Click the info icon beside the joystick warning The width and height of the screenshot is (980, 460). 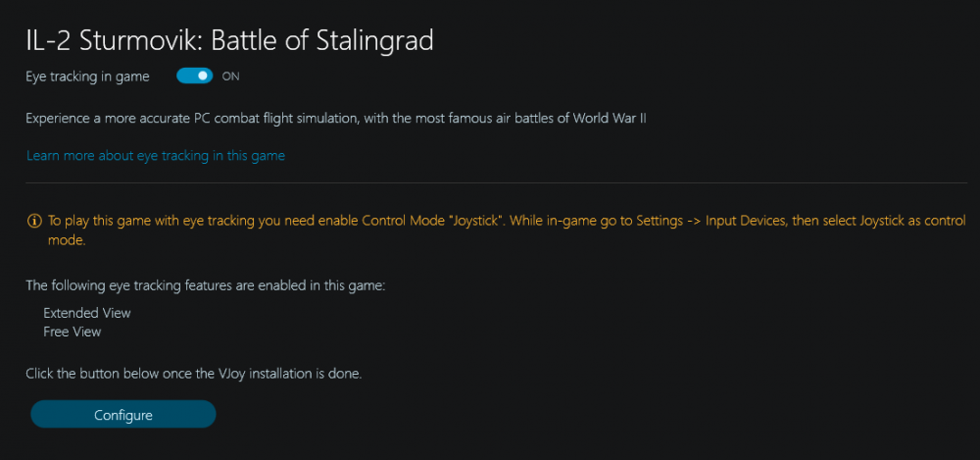(x=34, y=221)
